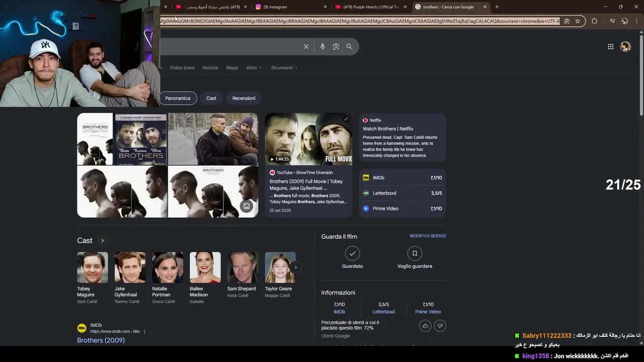Open IMDb result options three-dot menu
Screen dimensions: 644x362
point(144,331)
